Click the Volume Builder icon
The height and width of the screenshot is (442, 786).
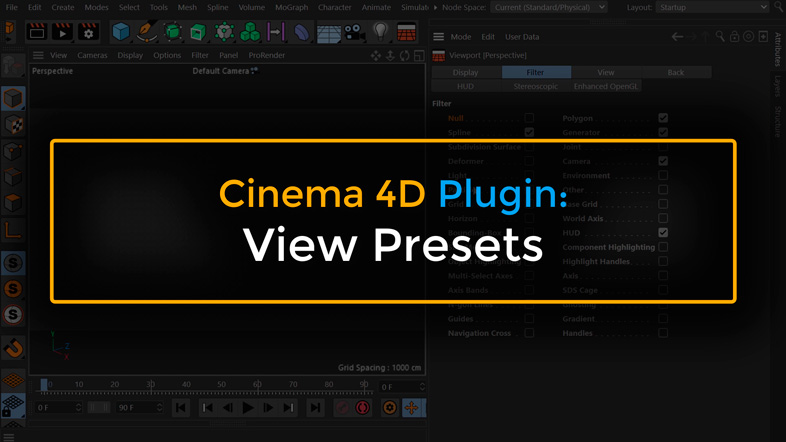pyautogui.click(x=224, y=33)
